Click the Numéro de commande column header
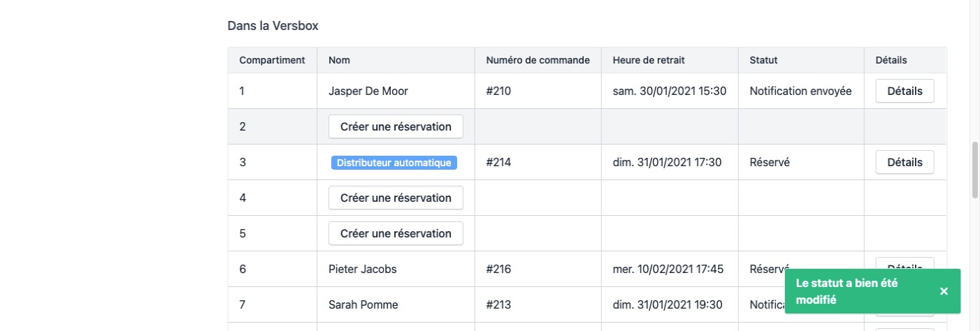This screenshot has height=331, width=980. [x=538, y=60]
